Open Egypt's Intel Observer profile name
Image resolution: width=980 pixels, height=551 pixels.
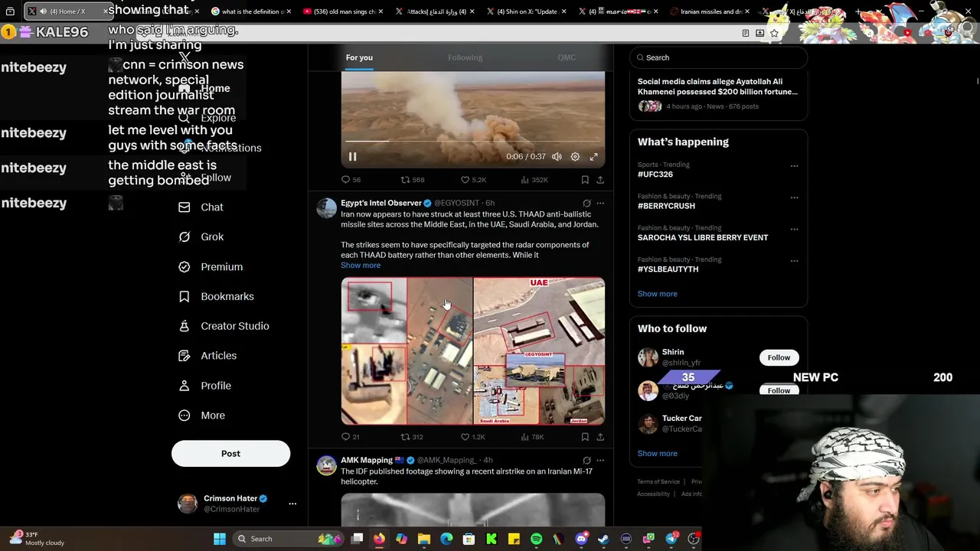point(381,203)
